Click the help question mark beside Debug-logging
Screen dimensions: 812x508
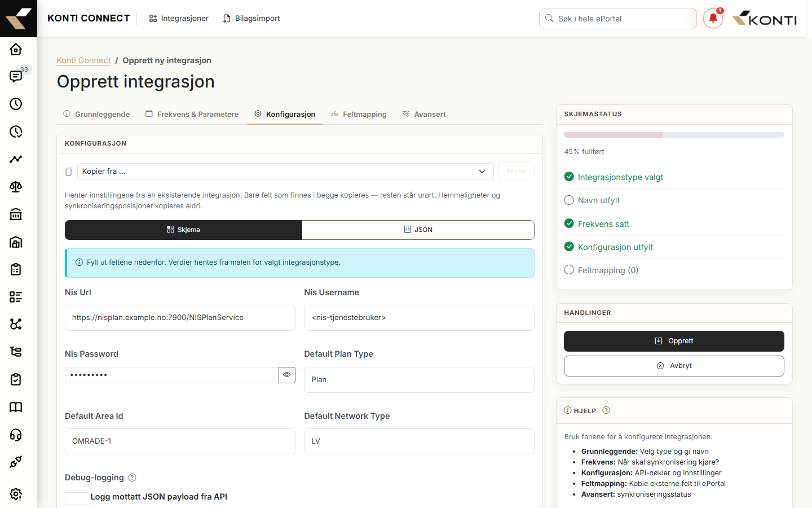[x=133, y=478]
